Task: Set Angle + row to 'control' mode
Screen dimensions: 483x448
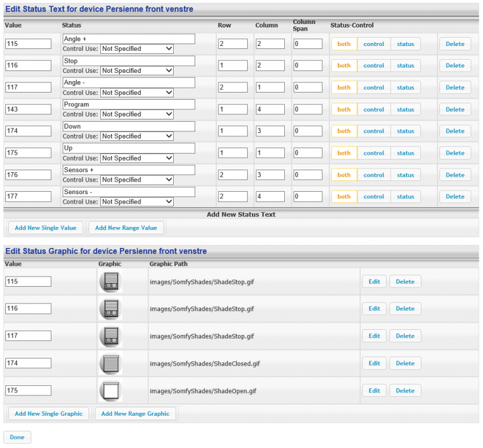Action: point(374,44)
